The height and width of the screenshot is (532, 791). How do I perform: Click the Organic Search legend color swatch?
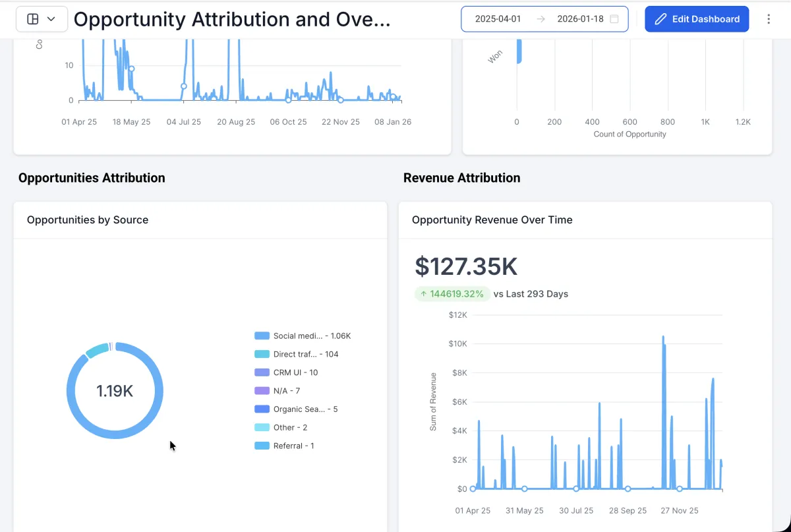pos(262,409)
